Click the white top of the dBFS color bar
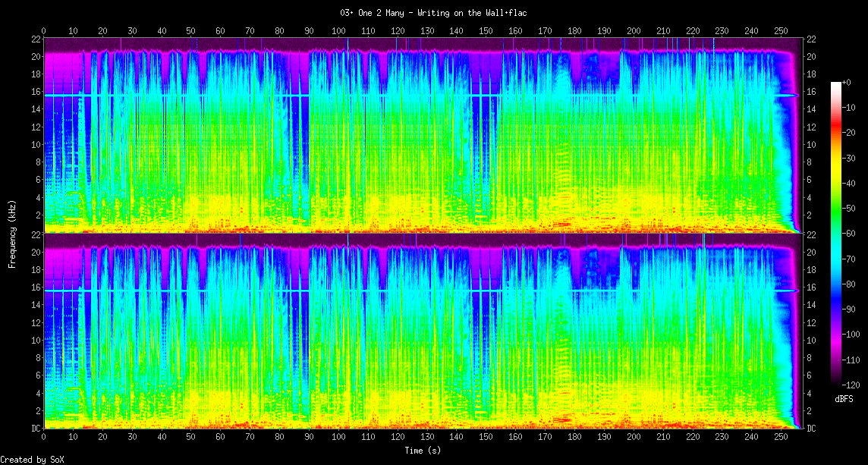The image size is (868, 465). (836, 83)
